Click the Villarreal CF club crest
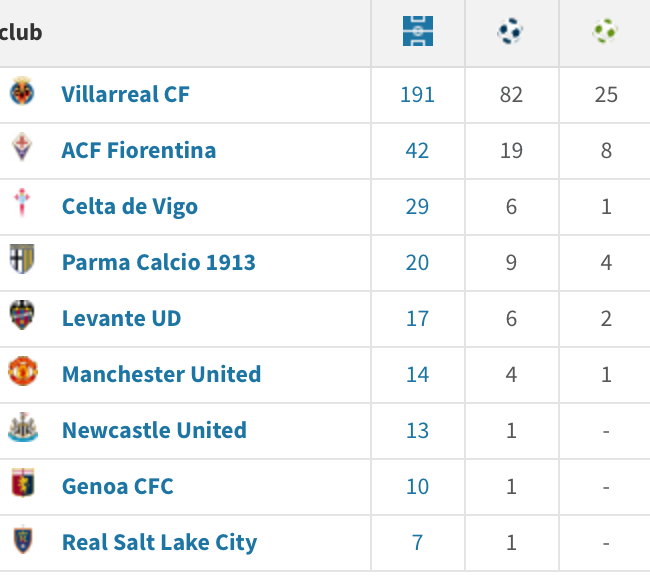 tap(21, 94)
